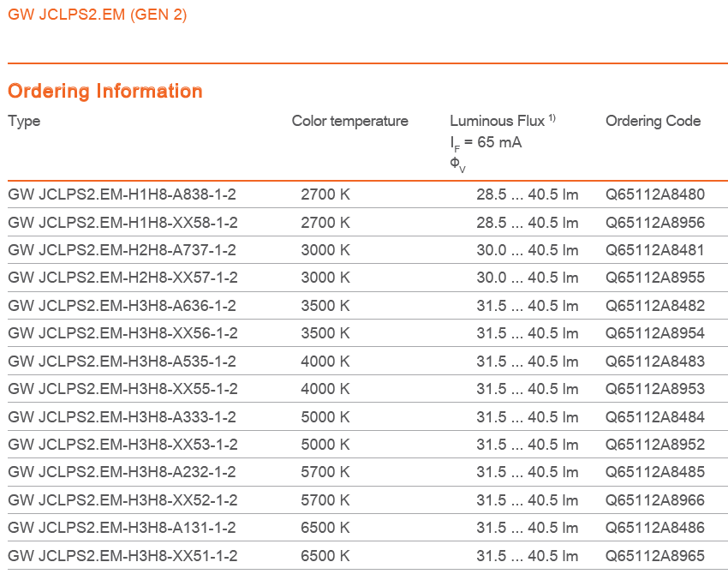The height and width of the screenshot is (574, 728).
Task: Click 31.5 ... 40.5 lm in A232 row
Action: [528, 472]
